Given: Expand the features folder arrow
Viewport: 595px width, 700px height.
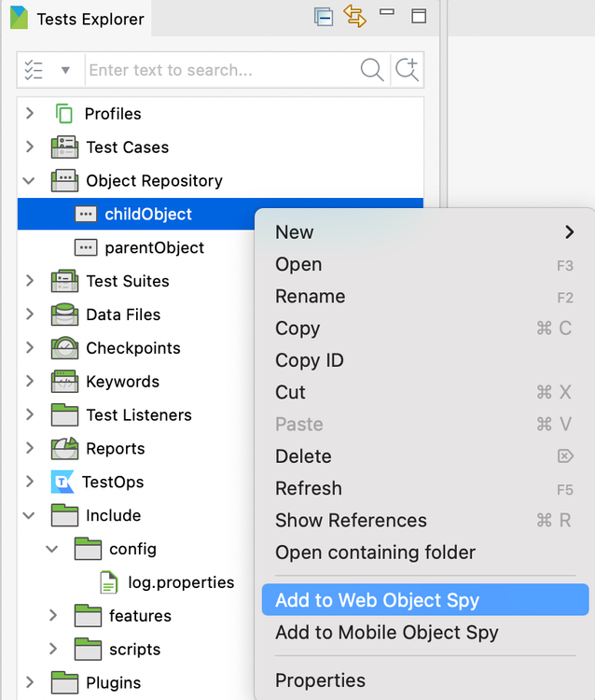Looking at the screenshot, I should 53,616.
